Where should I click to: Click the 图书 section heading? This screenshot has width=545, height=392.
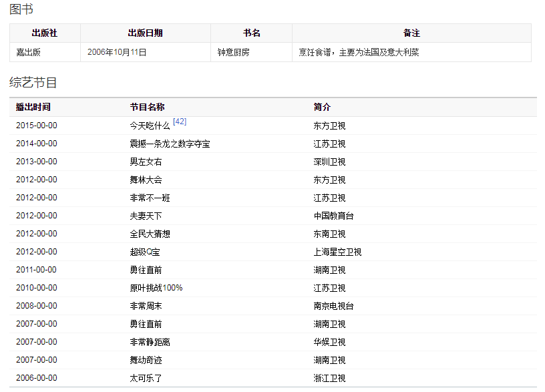(21, 9)
